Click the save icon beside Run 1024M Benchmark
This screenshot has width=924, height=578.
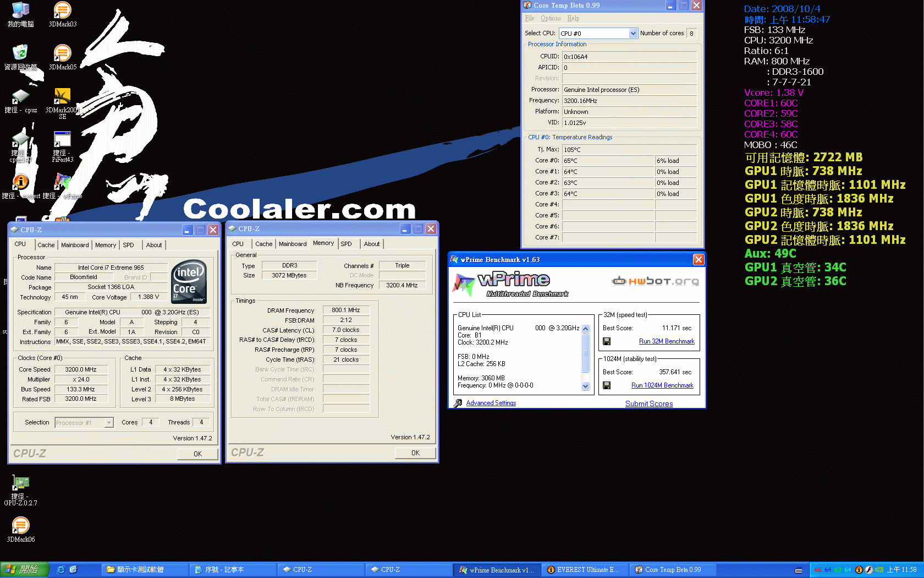tap(607, 385)
